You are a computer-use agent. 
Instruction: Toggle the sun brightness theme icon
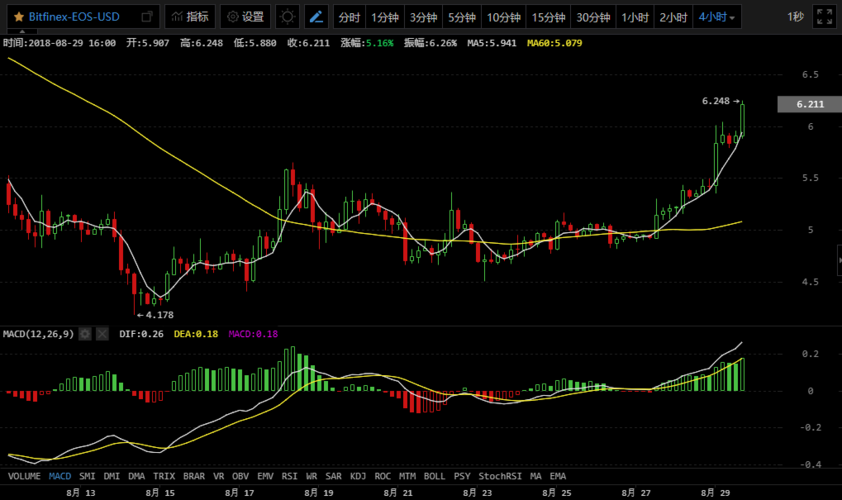[287, 17]
